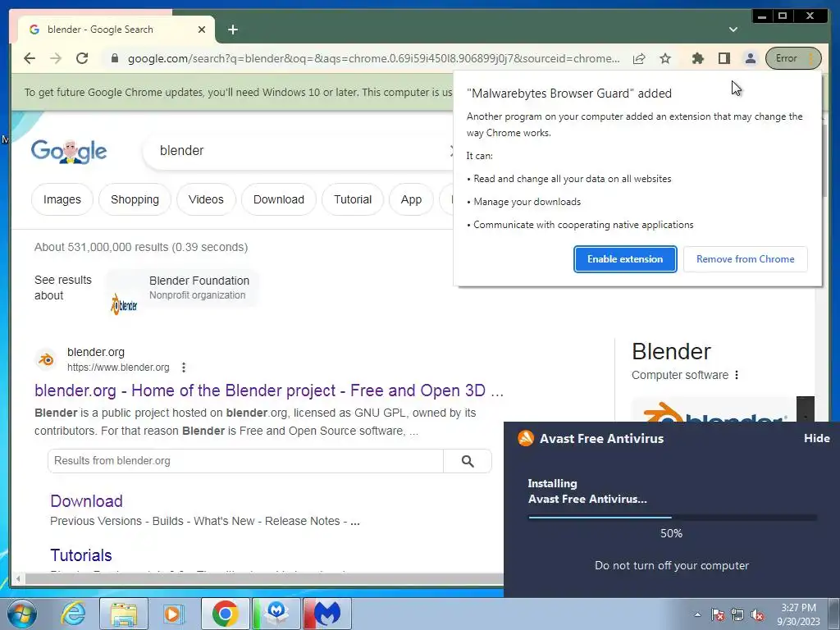Open Malwarebytes app in taskbar
The height and width of the screenshot is (630, 840).
(327, 614)
